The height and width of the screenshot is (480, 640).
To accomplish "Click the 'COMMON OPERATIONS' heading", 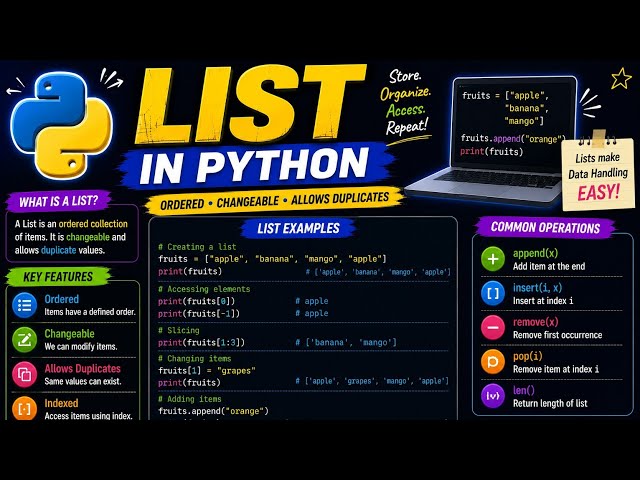I will (545, 227).
